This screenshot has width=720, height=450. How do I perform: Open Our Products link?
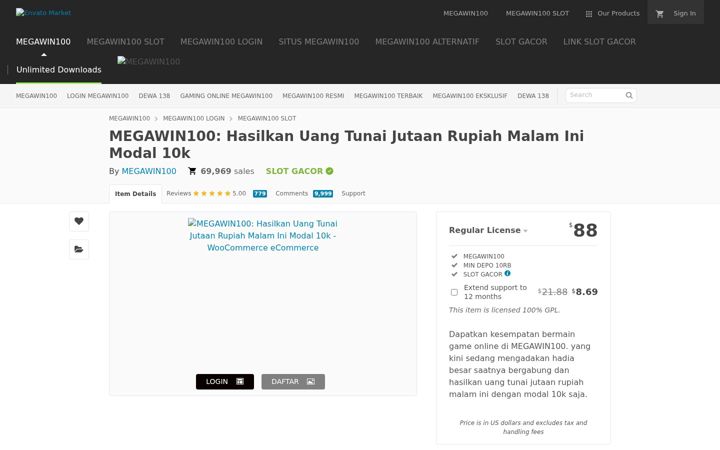618,13
